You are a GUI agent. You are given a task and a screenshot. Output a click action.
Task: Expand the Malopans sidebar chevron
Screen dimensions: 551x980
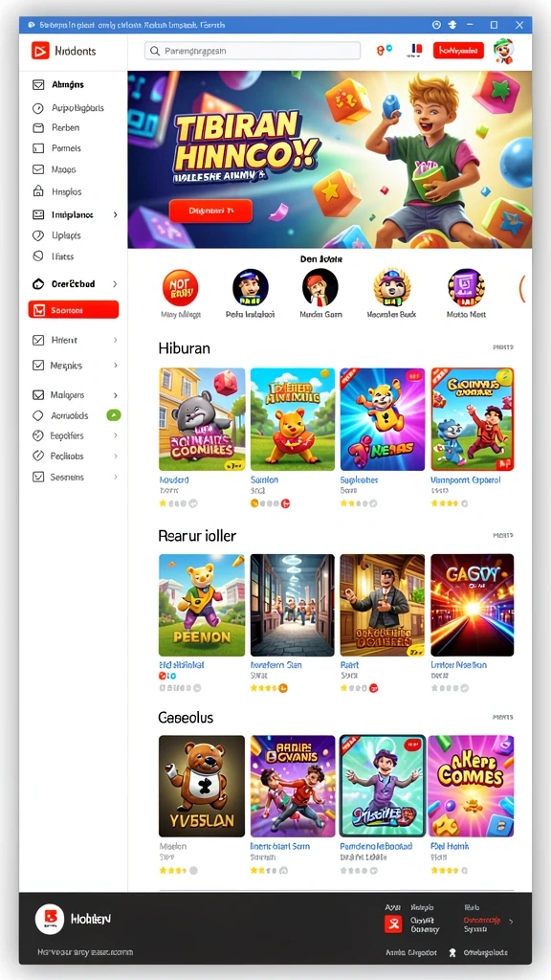115,395
